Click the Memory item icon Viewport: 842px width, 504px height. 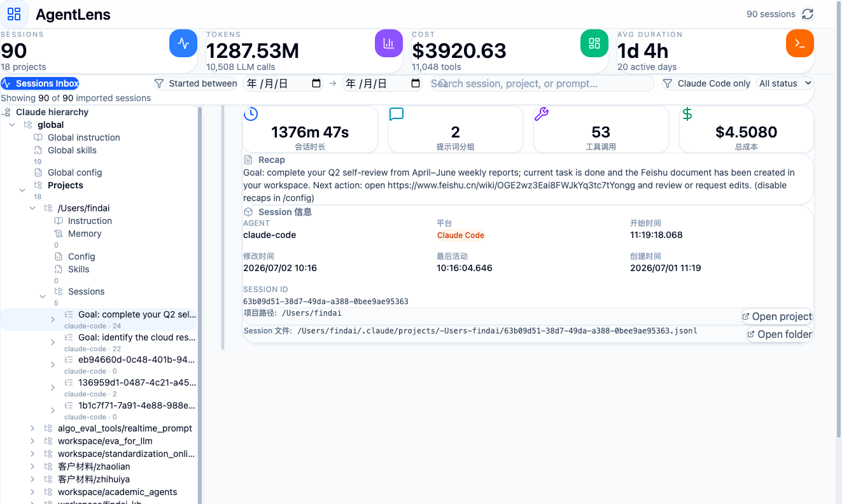click(59, 234)
